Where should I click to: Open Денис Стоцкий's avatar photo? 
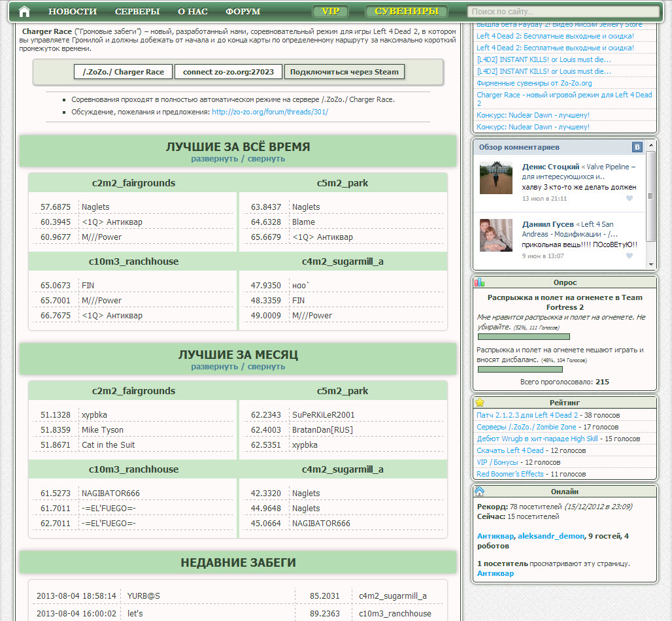point(496,178)
